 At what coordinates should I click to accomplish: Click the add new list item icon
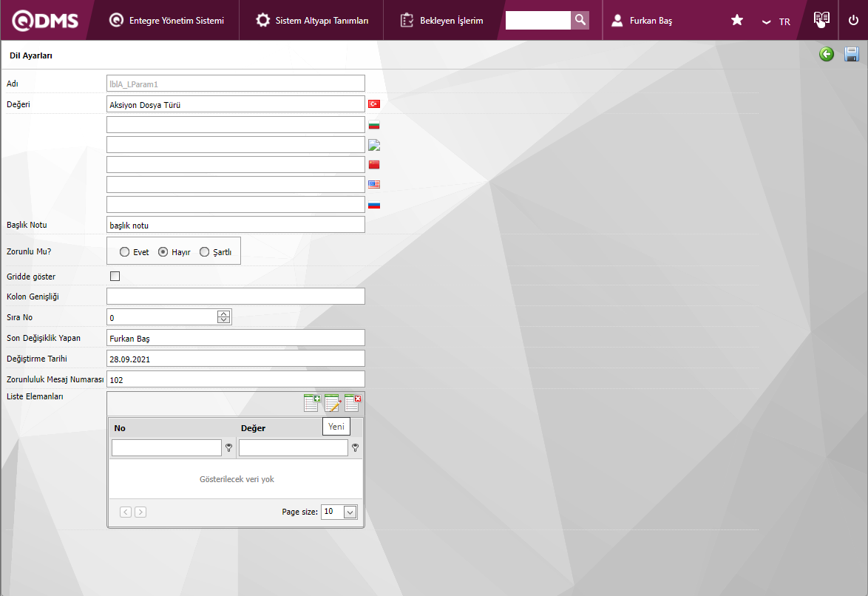pos(312,403)
